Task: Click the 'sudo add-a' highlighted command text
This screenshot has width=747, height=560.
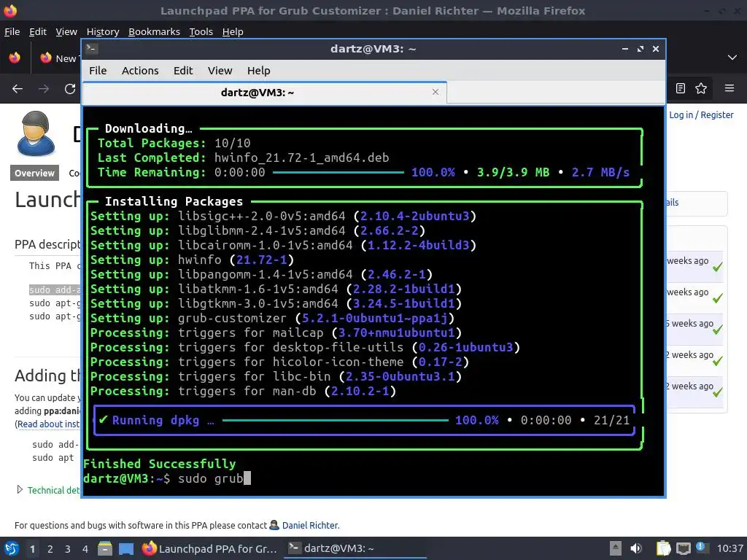Action: [55, 290]
